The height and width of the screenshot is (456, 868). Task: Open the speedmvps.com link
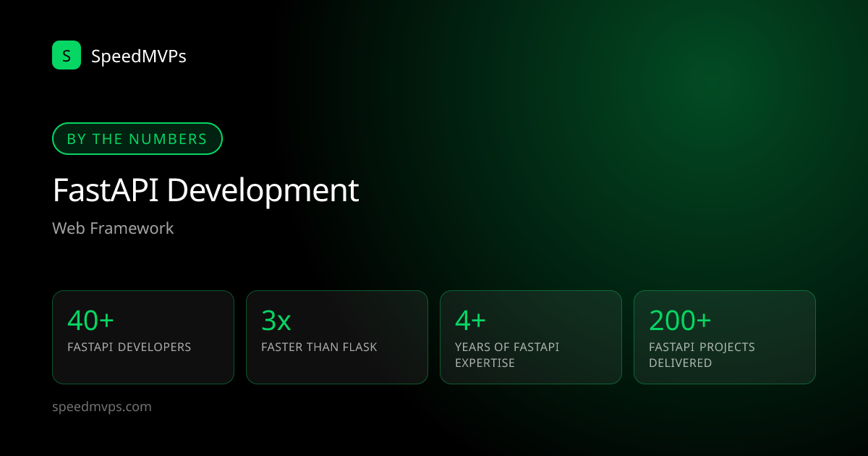tap(102, 407)
